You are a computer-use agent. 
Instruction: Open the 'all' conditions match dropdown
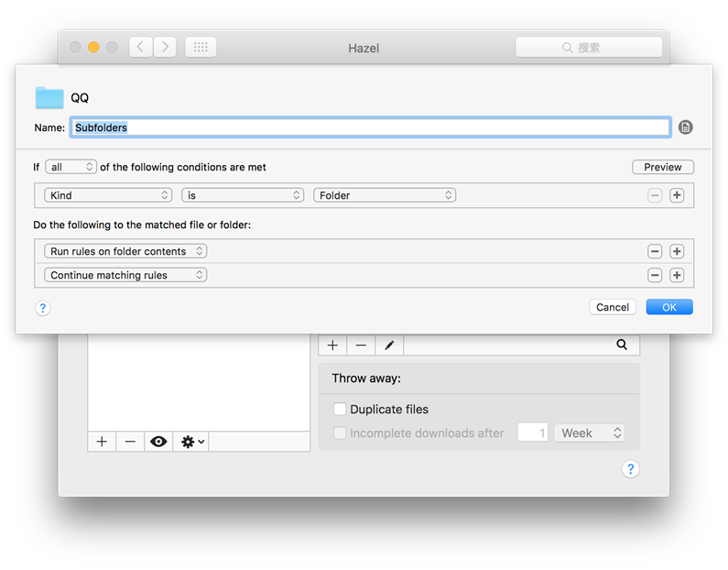(72, 167)
